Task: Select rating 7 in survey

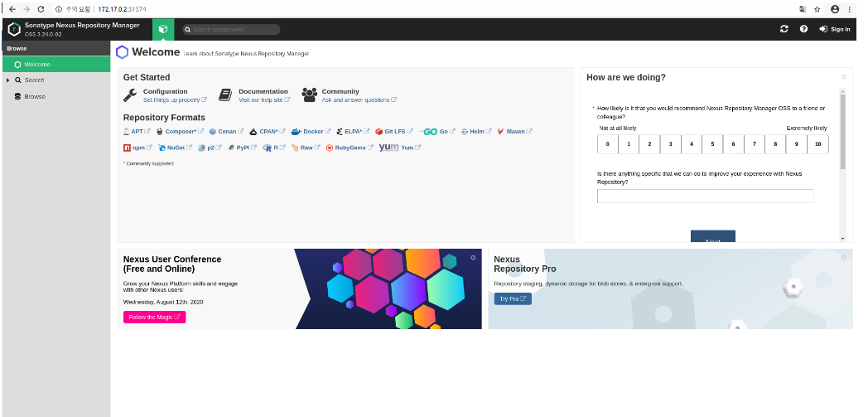Action: click(754, 144)
